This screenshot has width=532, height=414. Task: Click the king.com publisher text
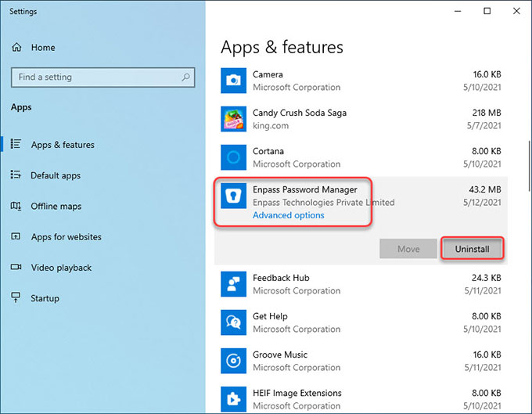[271, 126]
